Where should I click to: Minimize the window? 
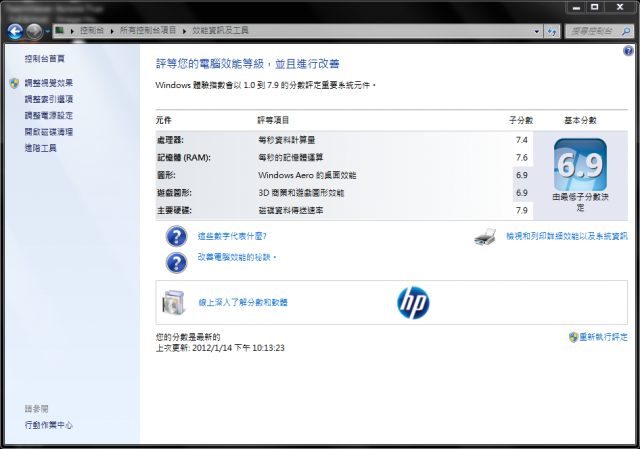(x=576, y=7)
